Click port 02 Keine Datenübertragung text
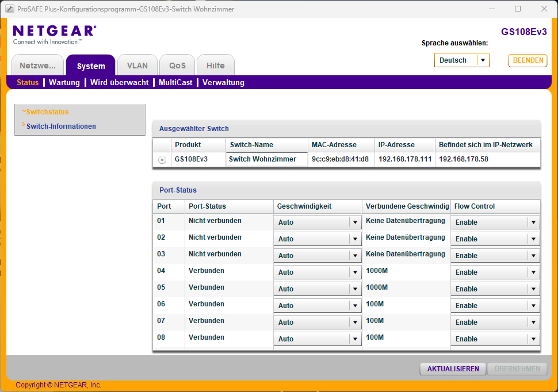The height and width of the screenshot is (392, 558). 406,237
